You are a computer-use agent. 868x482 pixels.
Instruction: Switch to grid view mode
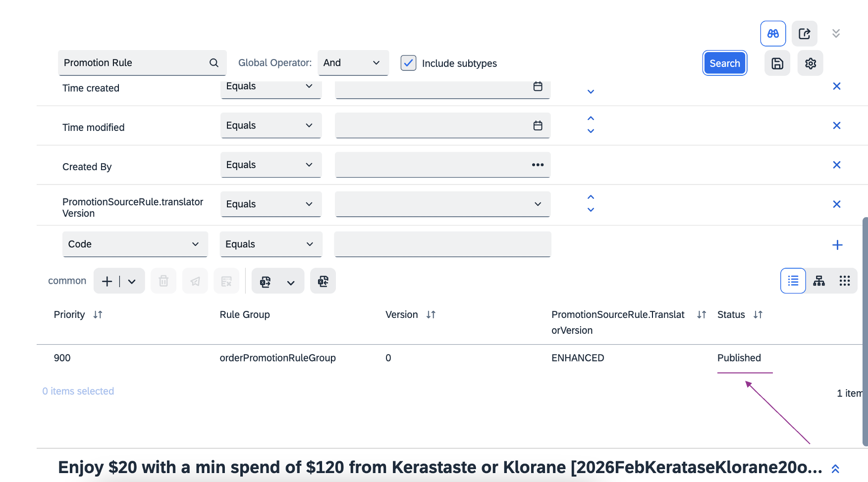click(x=844, y=281)
